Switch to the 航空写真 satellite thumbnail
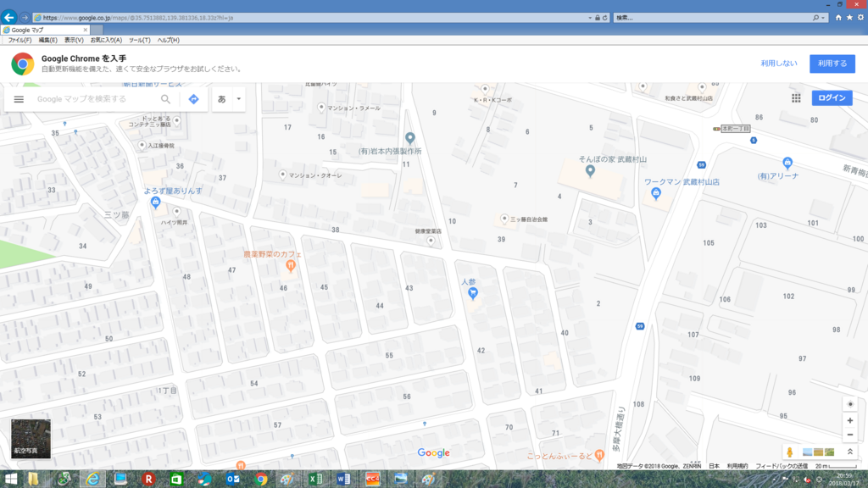Viewport: 868px width, 488px height. click(31, 439)
